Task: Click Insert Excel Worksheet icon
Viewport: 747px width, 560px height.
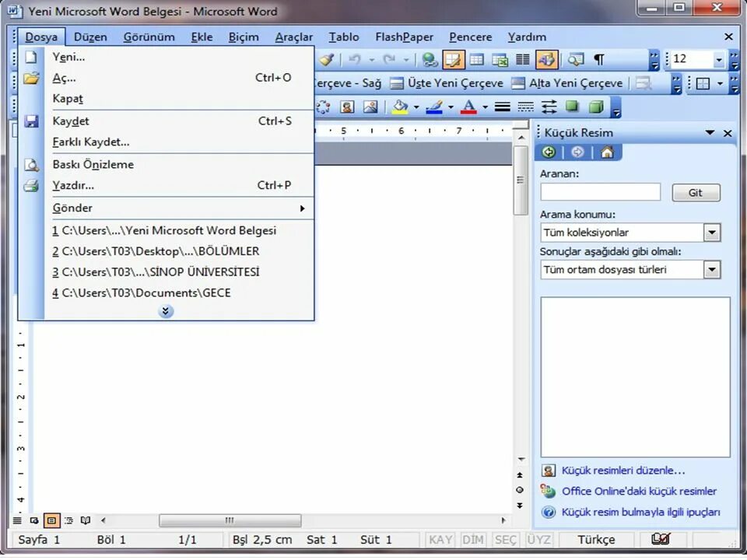Action: point(500,60)
